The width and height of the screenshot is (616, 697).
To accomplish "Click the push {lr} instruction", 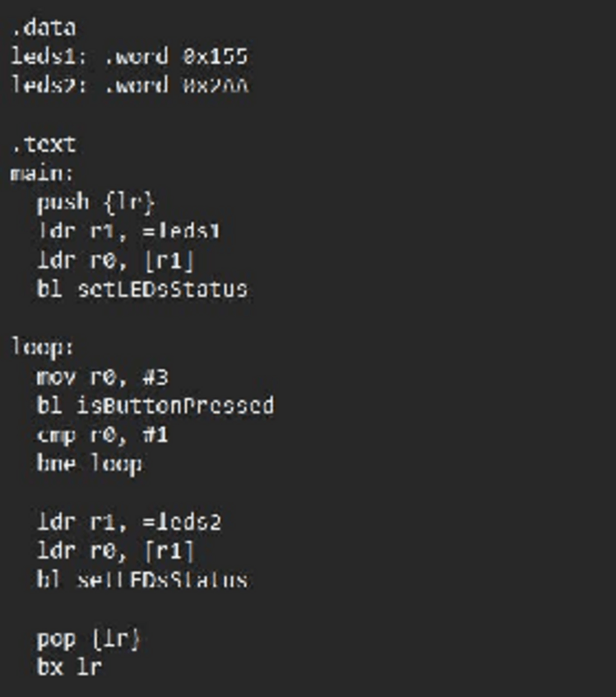I will 95,202.
